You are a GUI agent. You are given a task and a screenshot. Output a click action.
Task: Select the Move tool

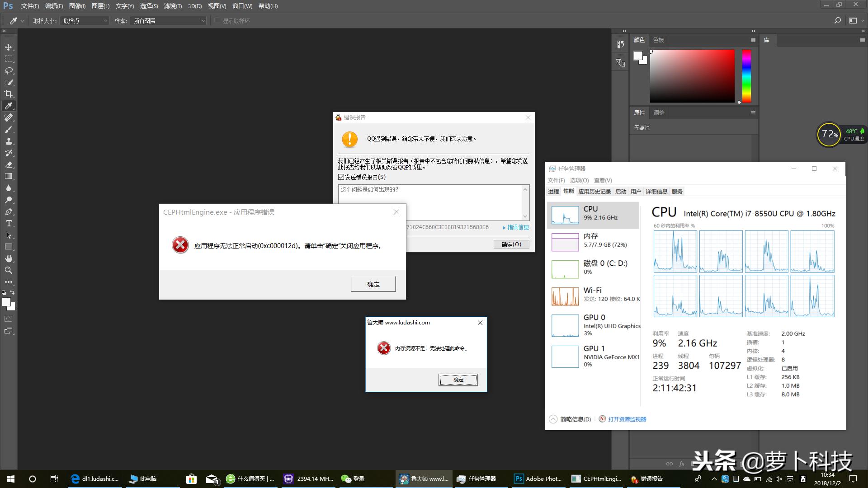(9, 47)
